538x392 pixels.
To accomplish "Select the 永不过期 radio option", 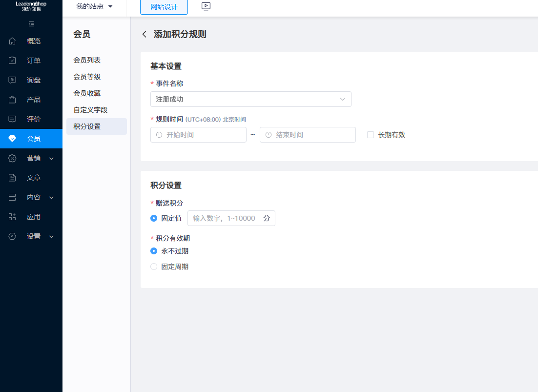I will click(154, 251).
